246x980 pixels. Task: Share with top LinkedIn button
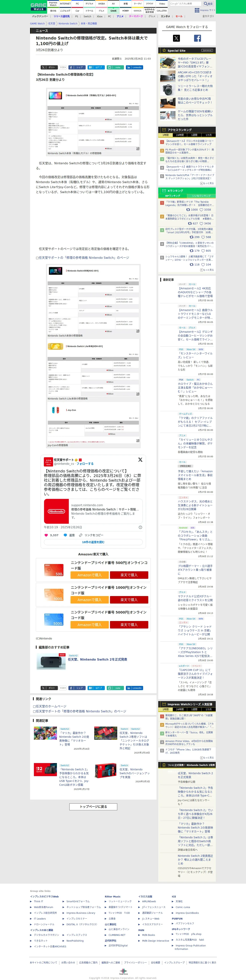click(134, 67)
